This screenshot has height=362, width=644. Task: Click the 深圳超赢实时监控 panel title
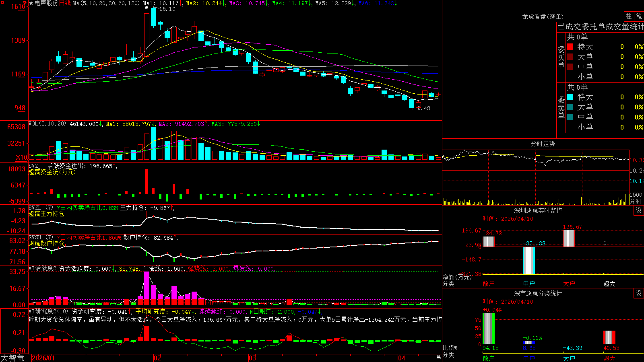point(538,210)
